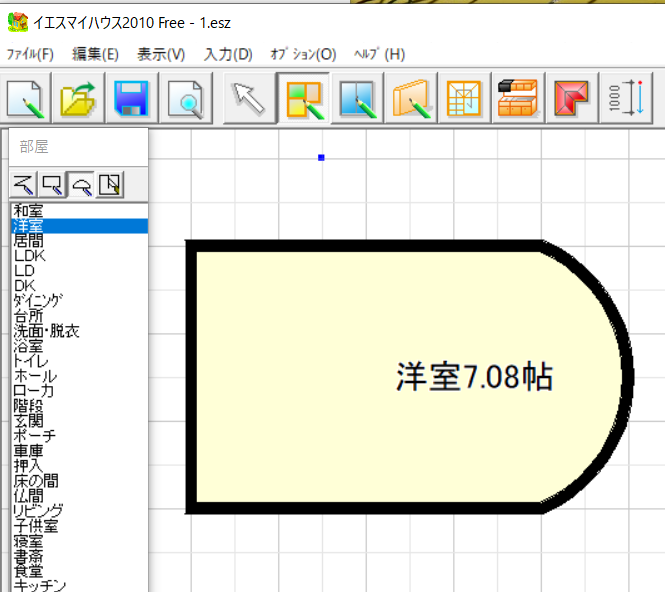Select 書斎 in the room list

click(79, 556)
